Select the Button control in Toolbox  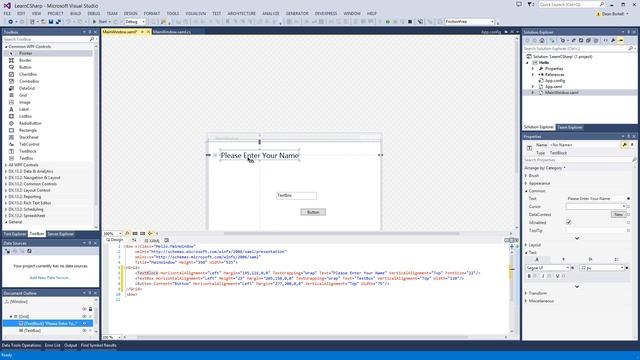(25, 67)
